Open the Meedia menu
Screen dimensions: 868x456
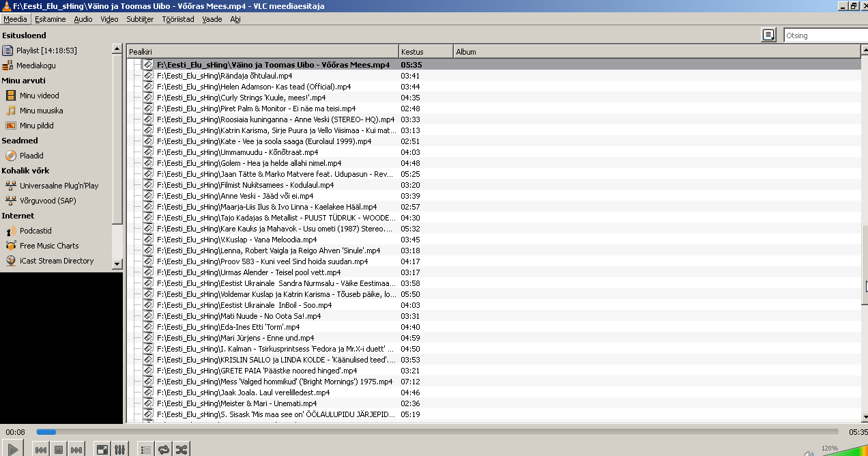pyautogui.click(x=15, y=19)
